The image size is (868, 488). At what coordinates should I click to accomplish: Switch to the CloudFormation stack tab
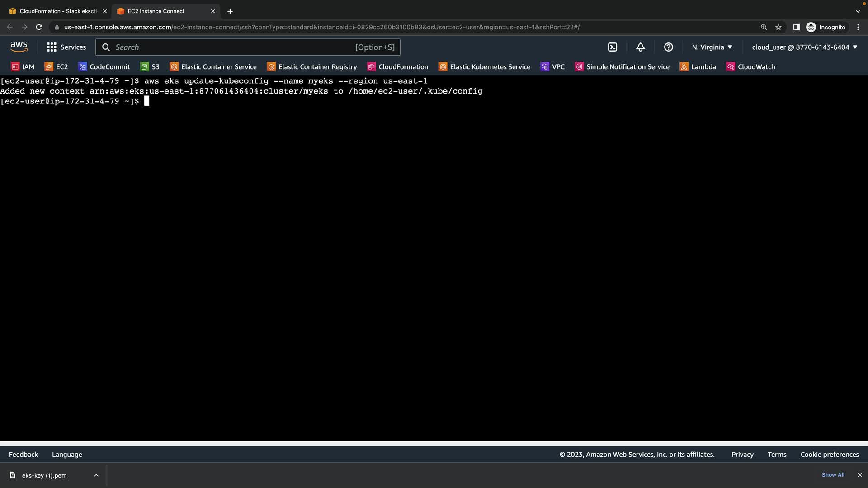[x=54, y=11]
